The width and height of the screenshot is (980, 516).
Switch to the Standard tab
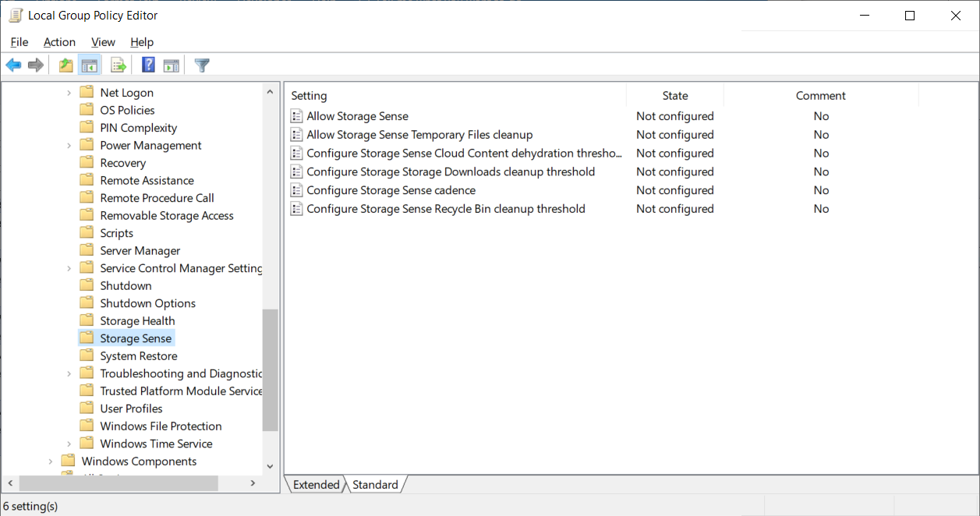coord(375,485)
